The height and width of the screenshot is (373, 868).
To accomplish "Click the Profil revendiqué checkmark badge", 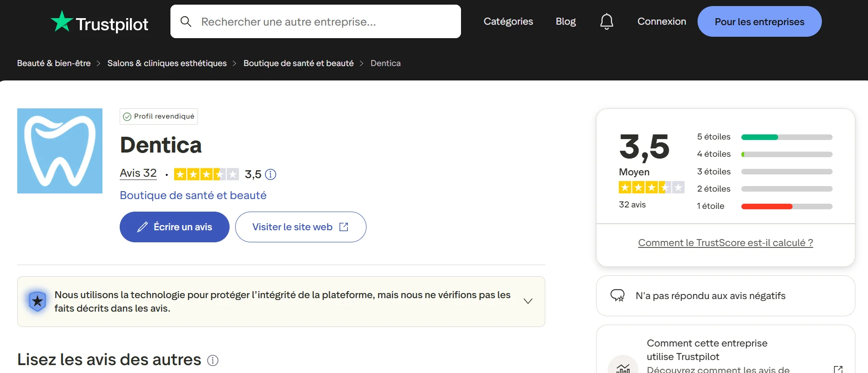I will pos(159,116).
